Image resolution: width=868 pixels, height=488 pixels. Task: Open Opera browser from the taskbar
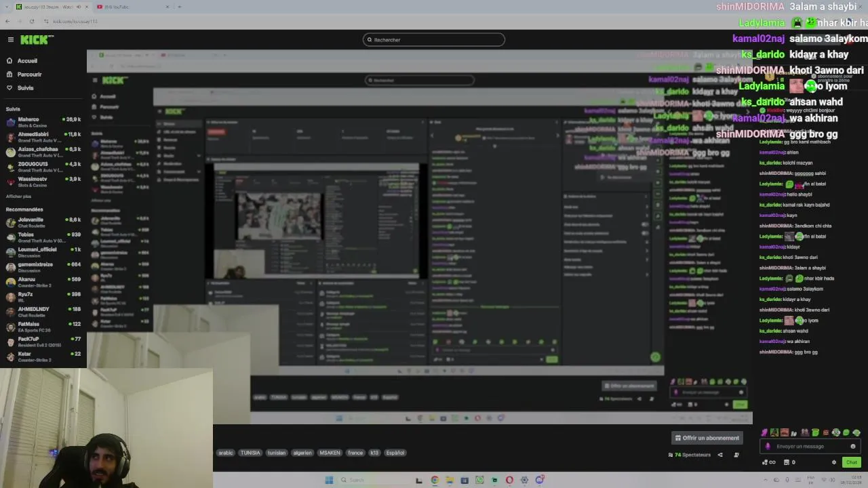[509, 480]
